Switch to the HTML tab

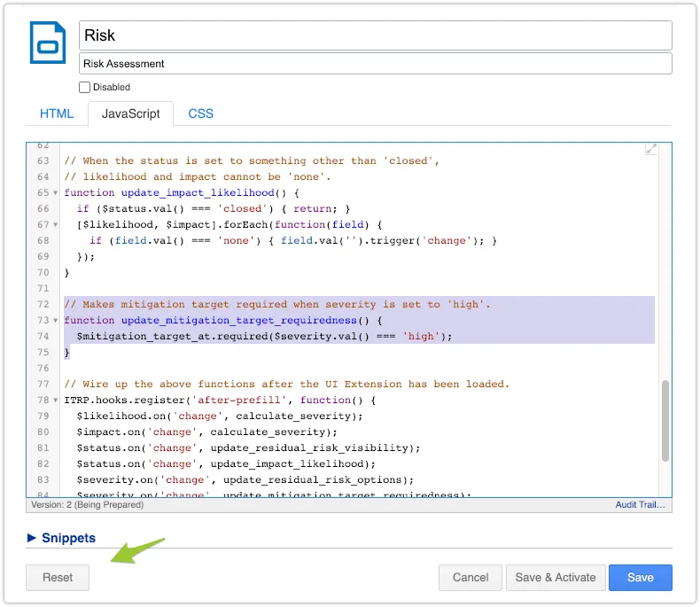tap(57, 113)
